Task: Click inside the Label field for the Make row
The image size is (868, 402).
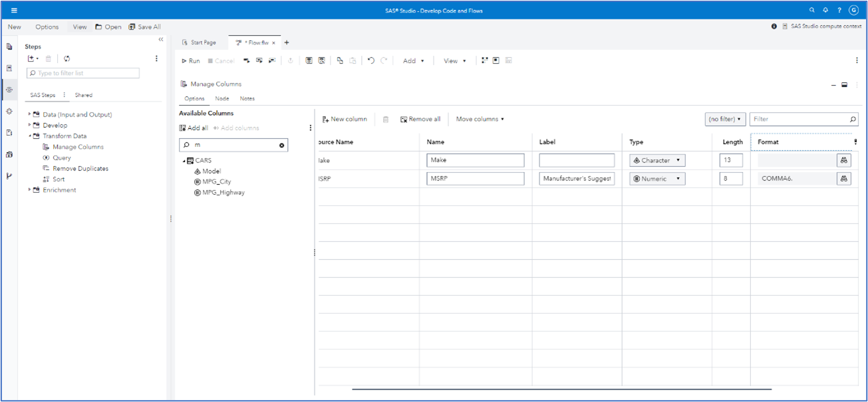Action: click(575, 160)
